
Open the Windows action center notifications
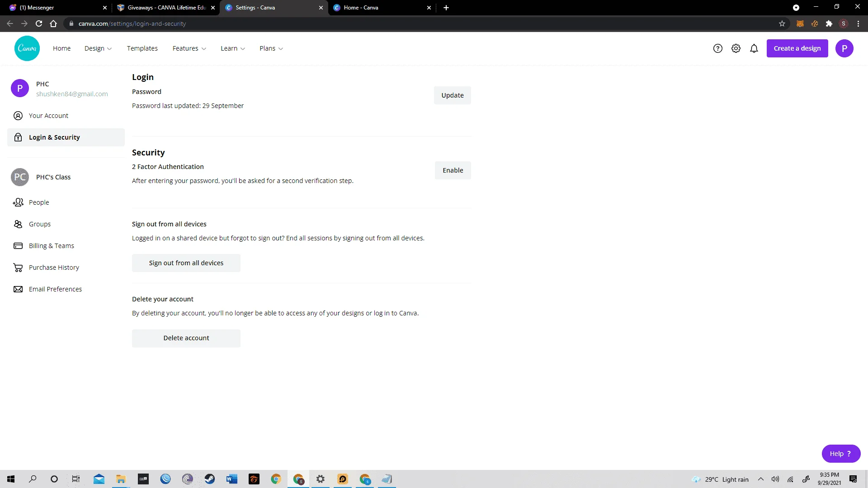pos(853,479)
